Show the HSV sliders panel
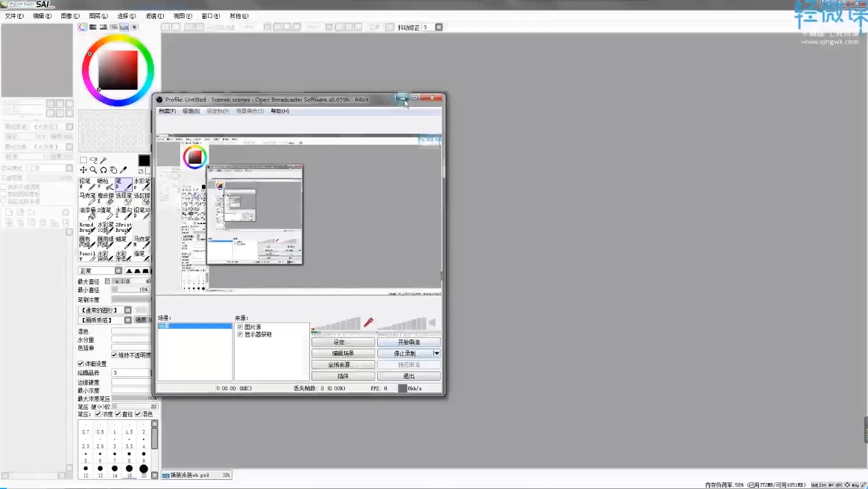 click(x=103, y=27)
